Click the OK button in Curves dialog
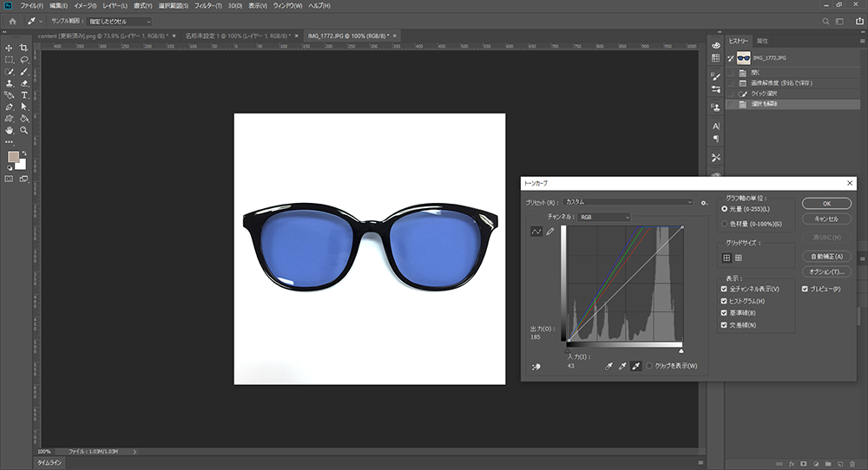 [825, 203]
